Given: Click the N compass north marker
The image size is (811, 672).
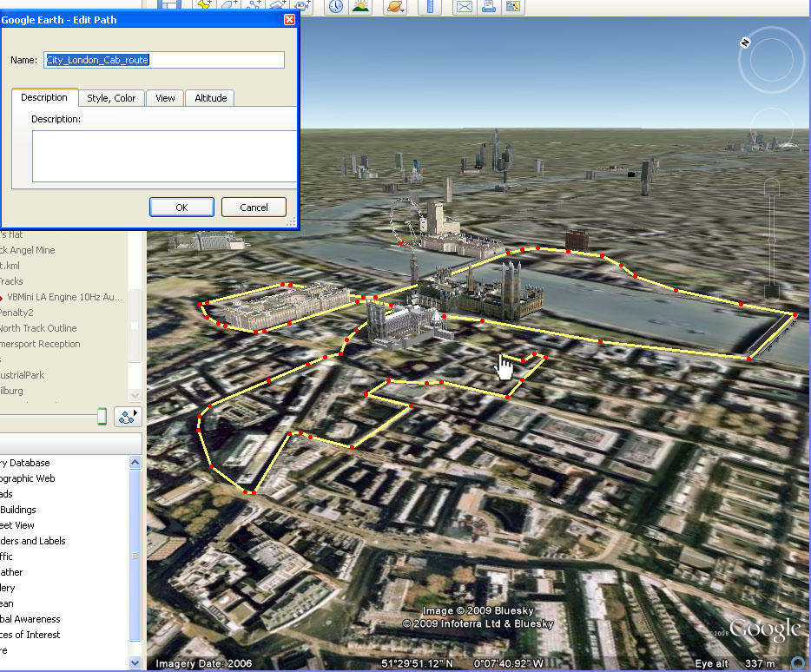Looking at the screenshot, I should [x=745, y=43].
